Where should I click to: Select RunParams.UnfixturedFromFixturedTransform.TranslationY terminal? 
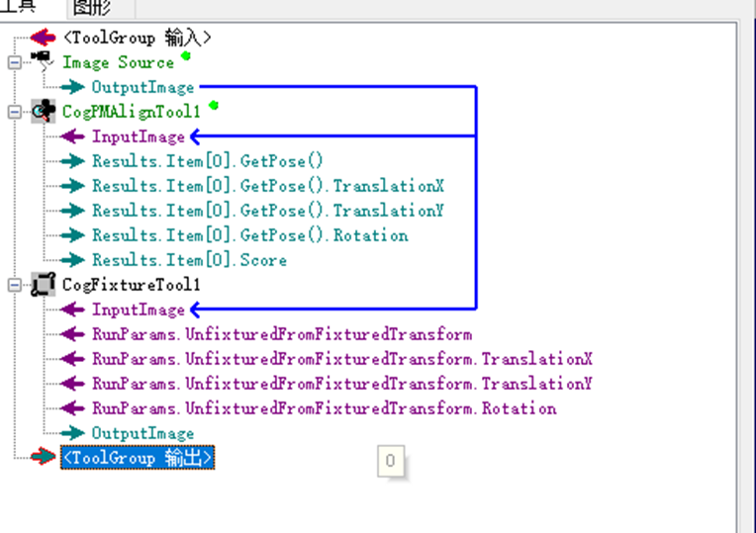[x=342, y=384]
